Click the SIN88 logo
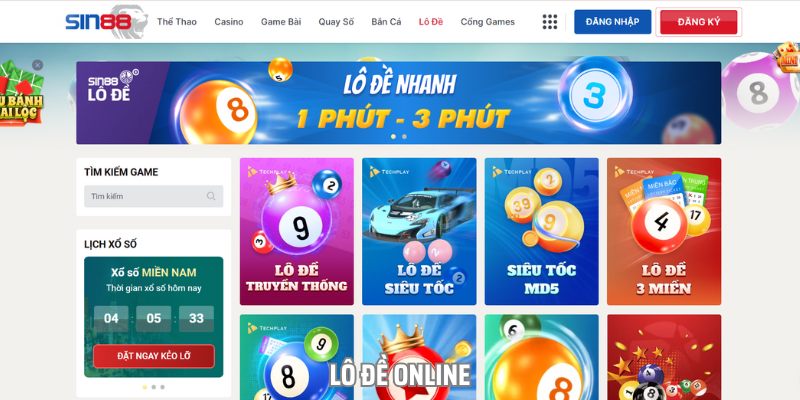The image size is (800, 400). 106,22
